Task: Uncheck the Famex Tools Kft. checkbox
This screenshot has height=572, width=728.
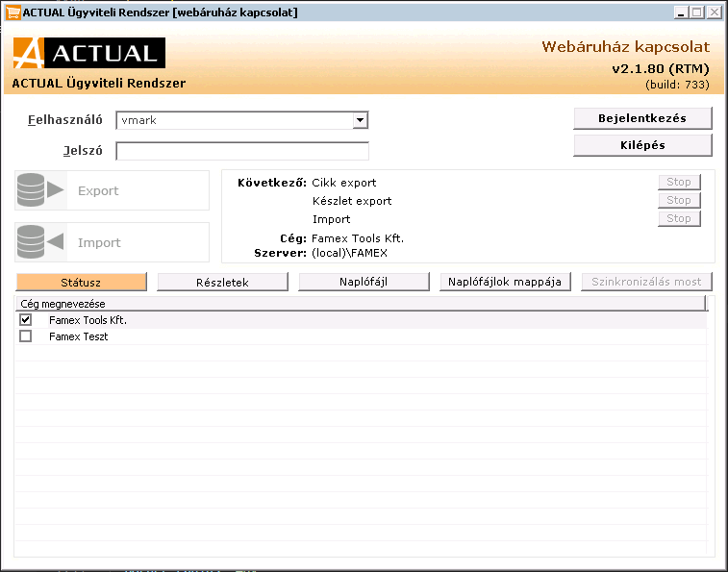Action: pyautogui.click(x=26, y=320)
